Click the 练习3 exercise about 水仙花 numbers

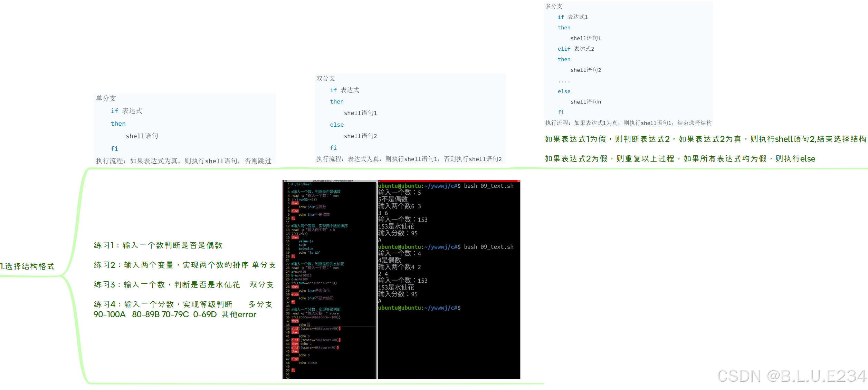[183, 284]
